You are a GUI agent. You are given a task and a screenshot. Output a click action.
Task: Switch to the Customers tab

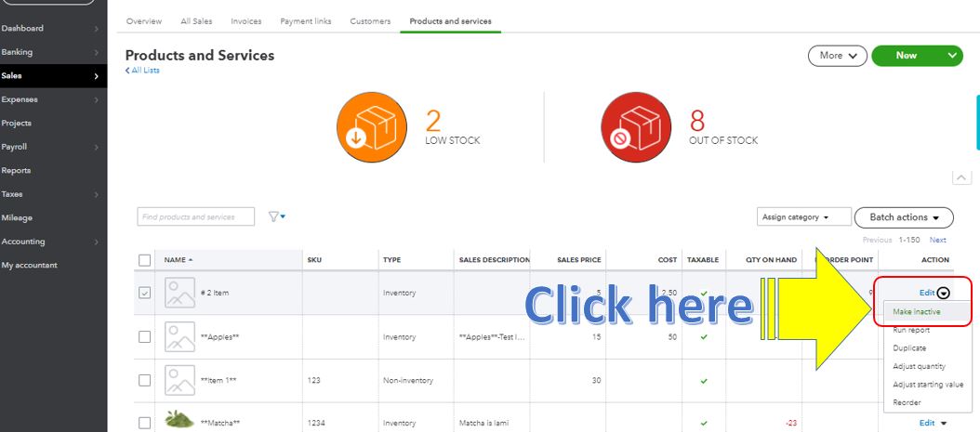tap(370, 21)
